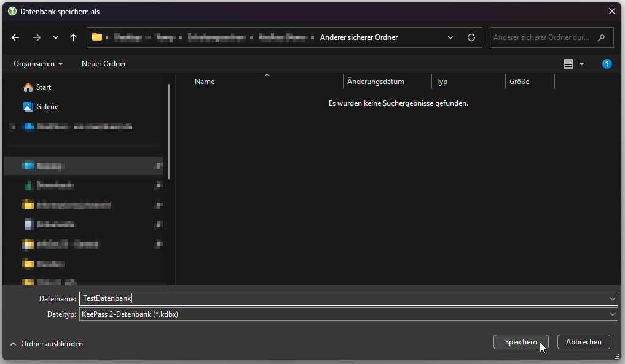Screen dimensions: 625x364
Task: Click the Back arrow navigation icon
Action: (15, 37)
